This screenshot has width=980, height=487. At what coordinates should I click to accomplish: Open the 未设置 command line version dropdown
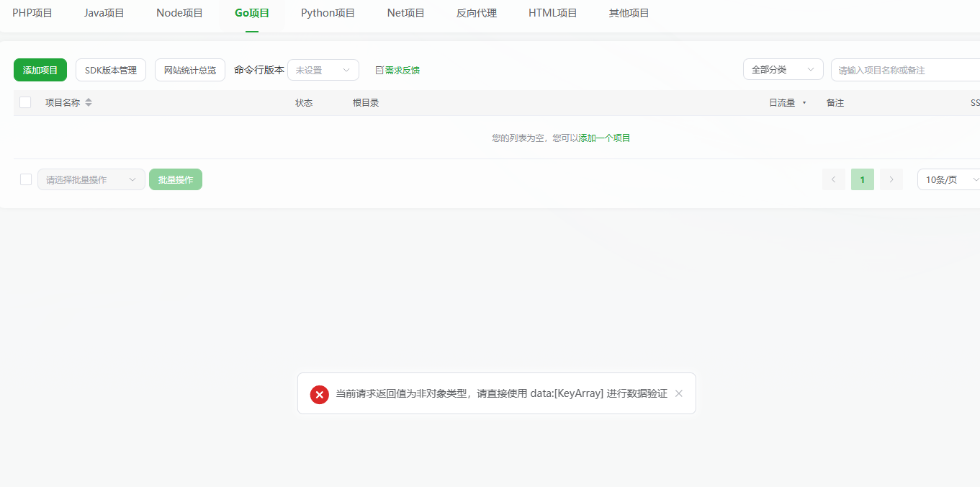323,70
